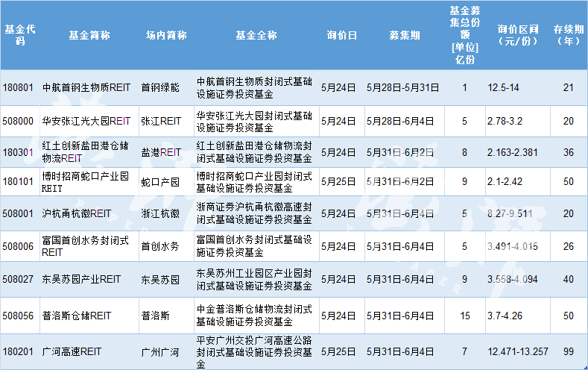Click the price range 2.78-3.2

[505, 121]
